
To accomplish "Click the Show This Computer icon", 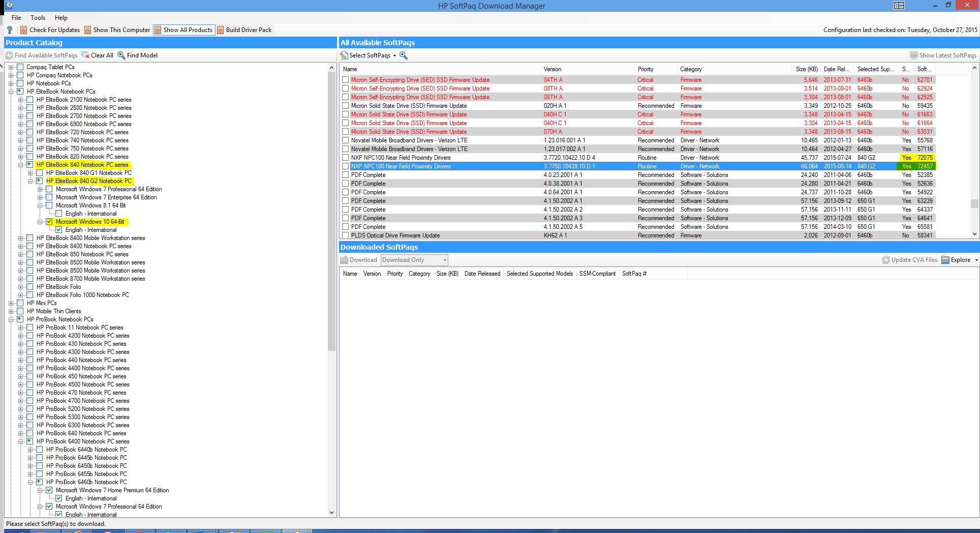I will 88,30.
